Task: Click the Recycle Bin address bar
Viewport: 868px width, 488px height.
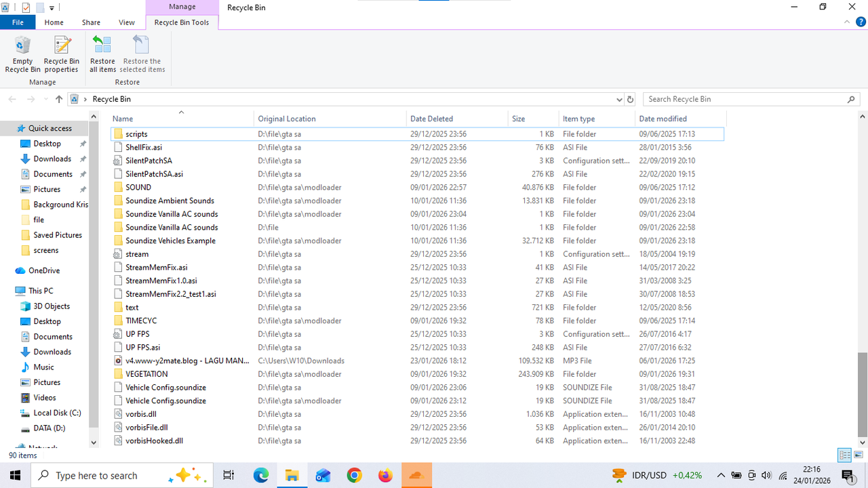Action: [346, 99]
